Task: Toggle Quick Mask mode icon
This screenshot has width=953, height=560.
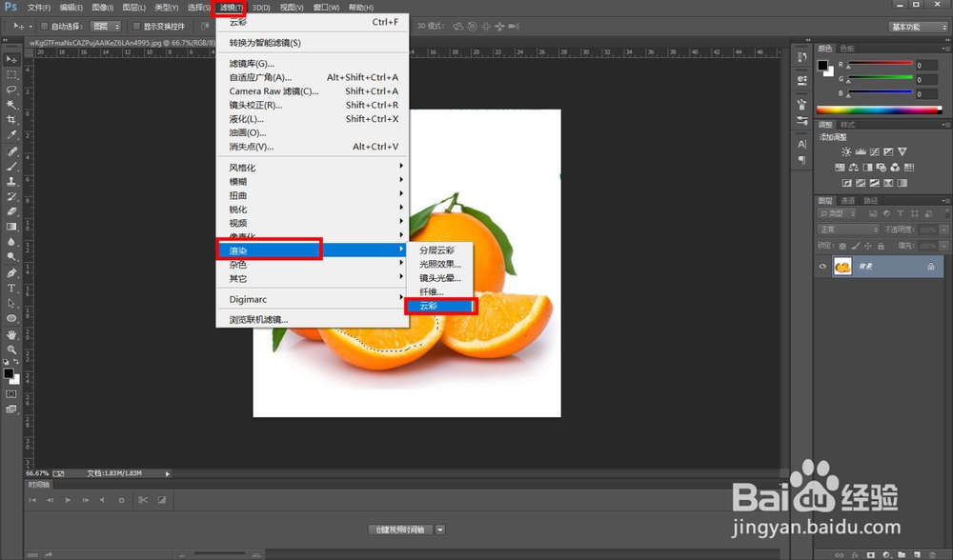Action: tap(11, 394)
